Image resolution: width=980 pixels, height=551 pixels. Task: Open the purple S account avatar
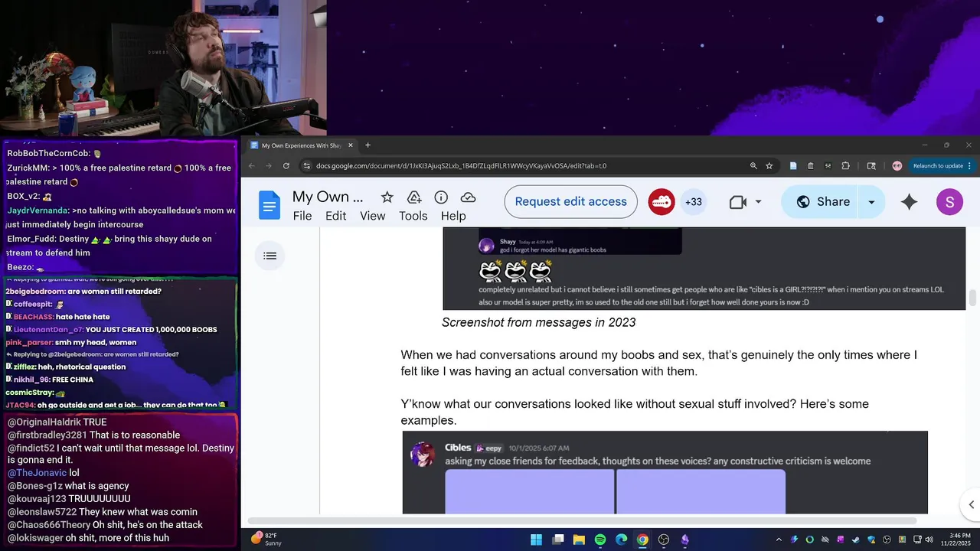[x=949, y=202]
